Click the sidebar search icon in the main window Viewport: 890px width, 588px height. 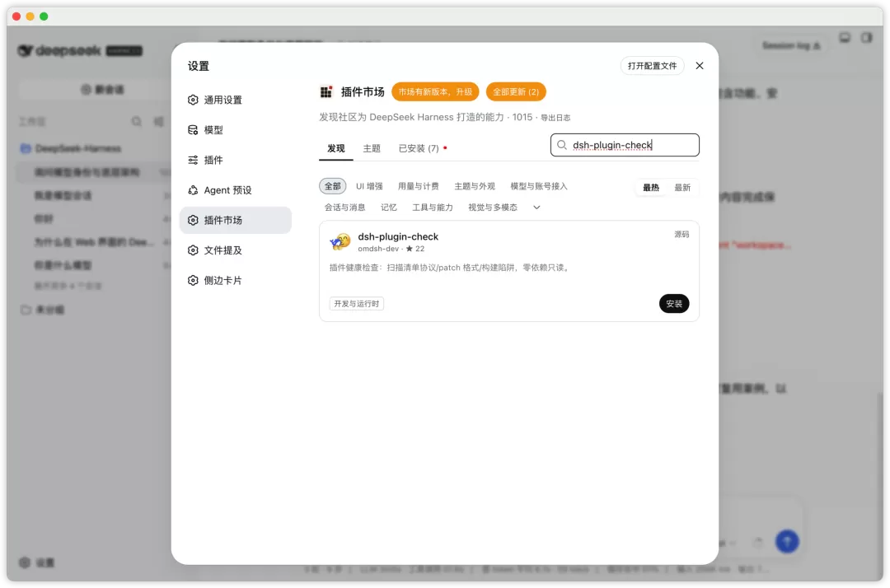(136, 121)
